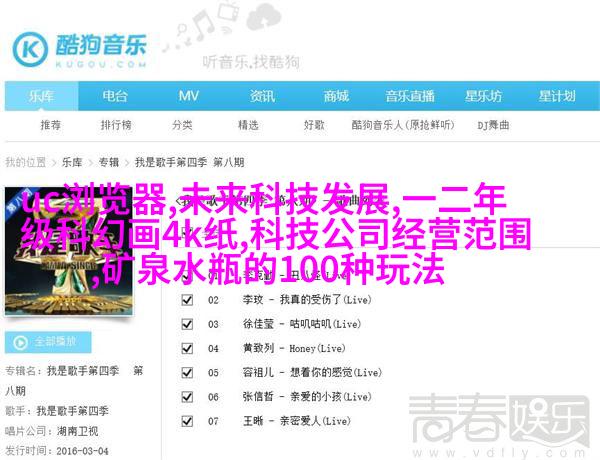
Task: Click the 专辑名 album title text
Action: tap(74, 381)
